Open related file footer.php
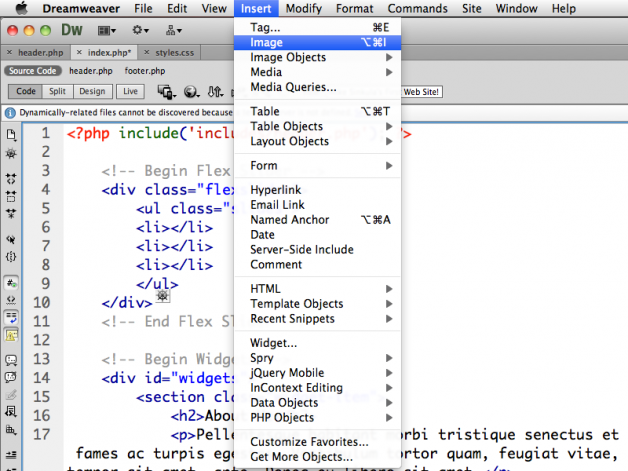The image size is (628, 471). 145,71
